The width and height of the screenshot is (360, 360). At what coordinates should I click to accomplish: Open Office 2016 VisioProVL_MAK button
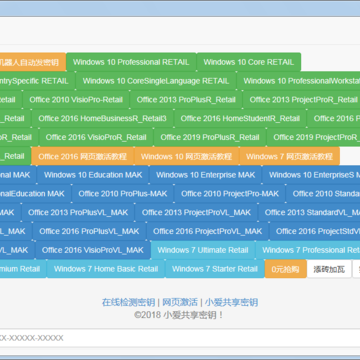[93, 250]
